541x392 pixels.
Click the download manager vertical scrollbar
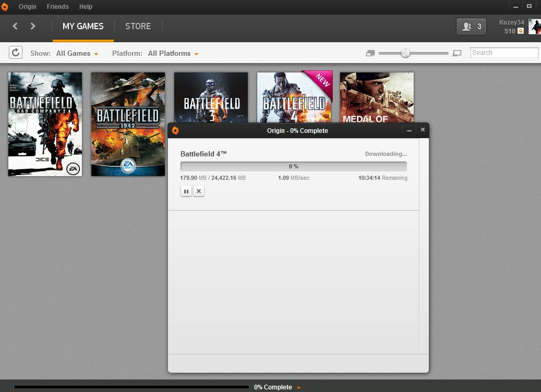424,246
